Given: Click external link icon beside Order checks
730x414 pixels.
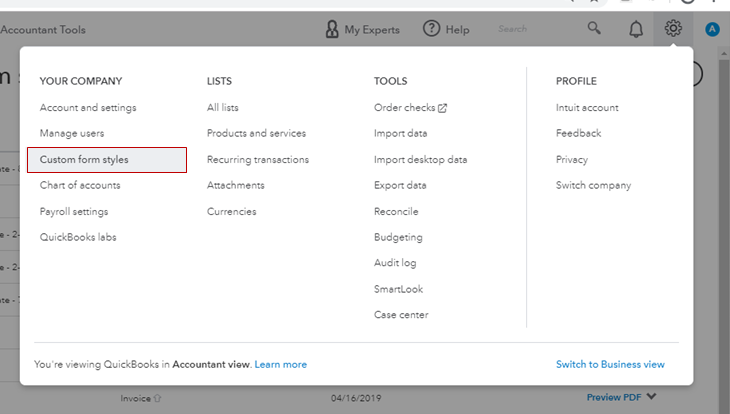Looking at the screenshot, I should coord(442,108).
